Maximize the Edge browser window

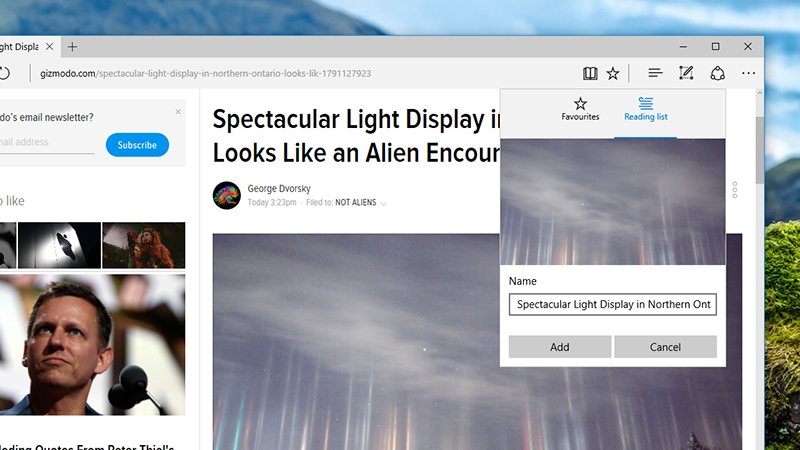[715, 46]
